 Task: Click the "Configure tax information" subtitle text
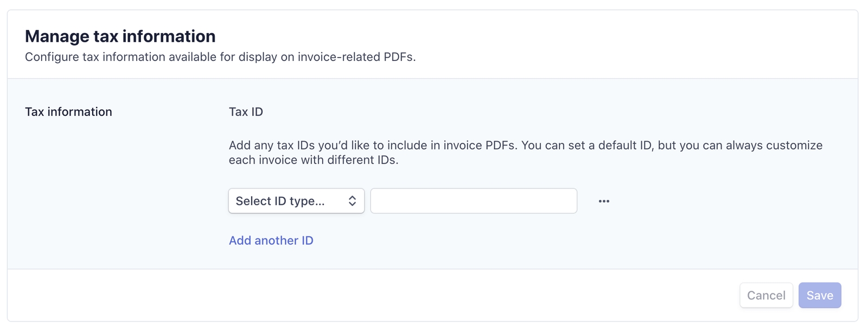(220, 57)
